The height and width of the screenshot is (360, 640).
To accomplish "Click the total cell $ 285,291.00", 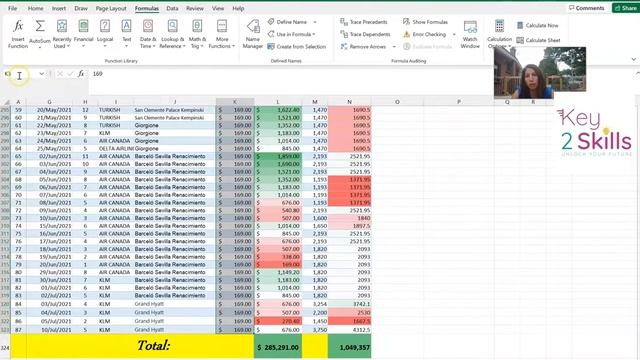I will (x=278, y=347).
